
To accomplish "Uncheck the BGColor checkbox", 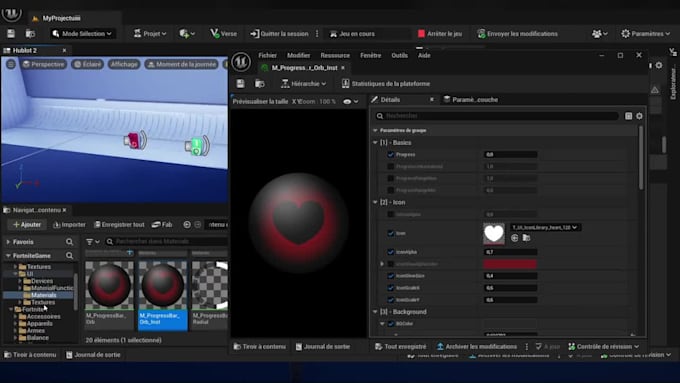I will [390, 324].
